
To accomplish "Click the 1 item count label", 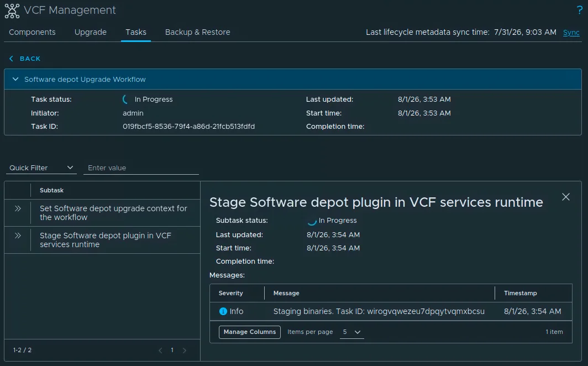I will 554,332.
